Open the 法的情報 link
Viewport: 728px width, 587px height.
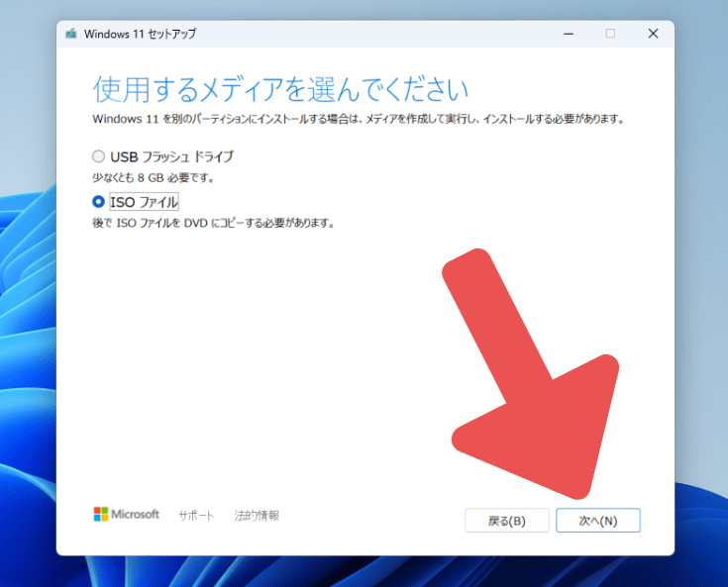click(x=257, y=515)
